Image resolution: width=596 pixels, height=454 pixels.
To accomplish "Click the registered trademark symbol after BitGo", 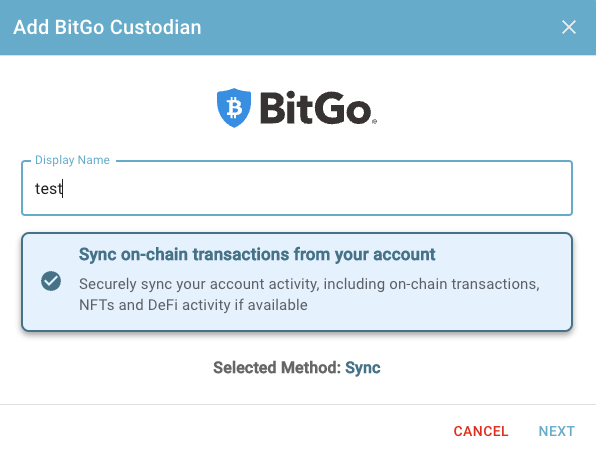I will point(374,121).
